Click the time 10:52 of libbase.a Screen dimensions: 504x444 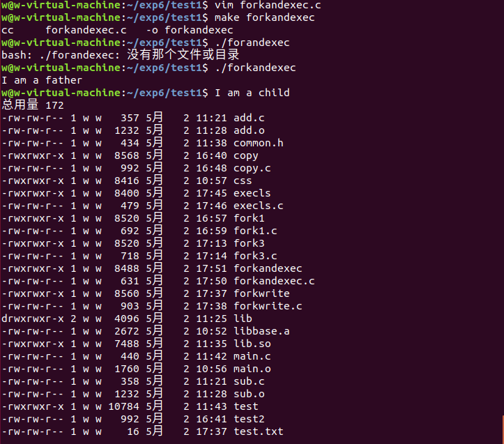(x=211, y=331)
